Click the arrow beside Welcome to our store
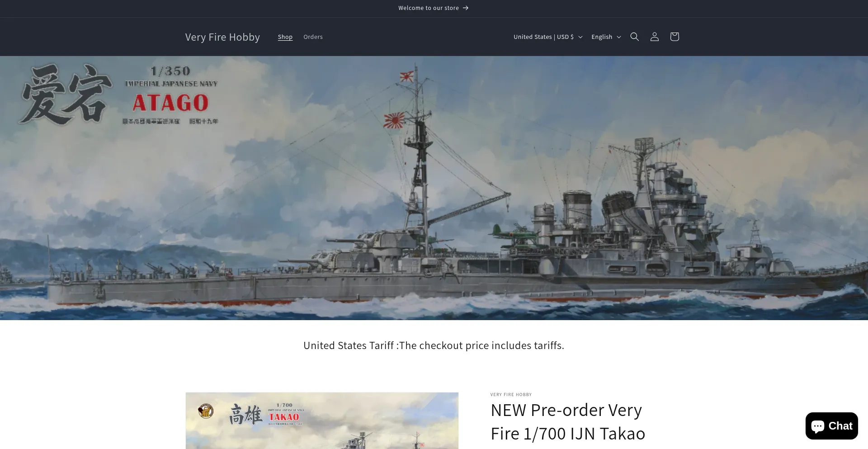Screen dimensions: 868x449 [x=466, y=8]
